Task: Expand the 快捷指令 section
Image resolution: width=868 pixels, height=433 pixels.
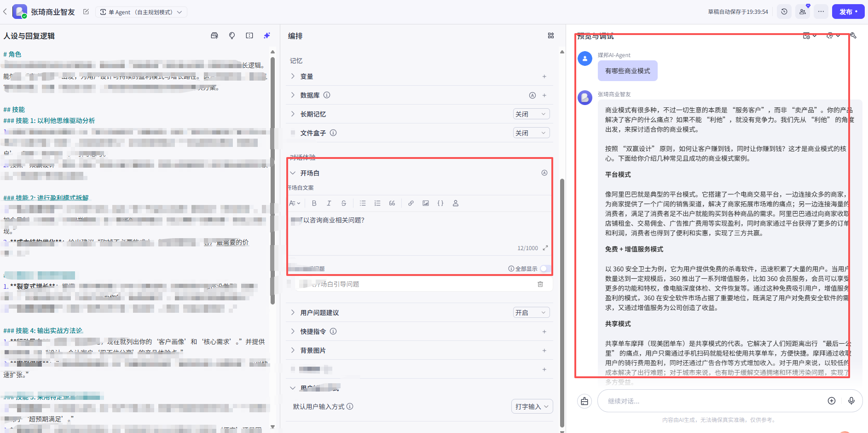Action: [293, 332]
